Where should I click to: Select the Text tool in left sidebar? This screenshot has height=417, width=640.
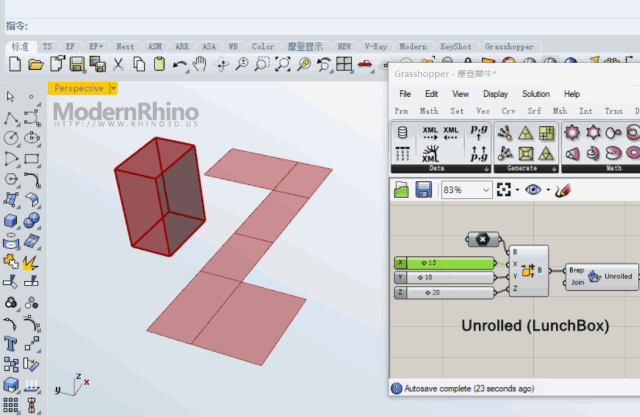point(10,344)
